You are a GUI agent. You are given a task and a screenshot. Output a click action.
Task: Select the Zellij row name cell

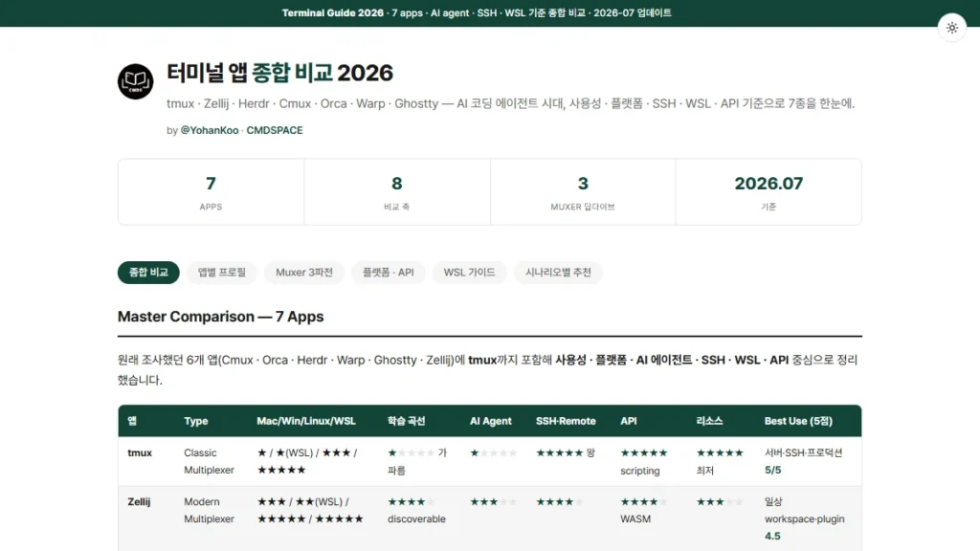[x=139, y=501]
